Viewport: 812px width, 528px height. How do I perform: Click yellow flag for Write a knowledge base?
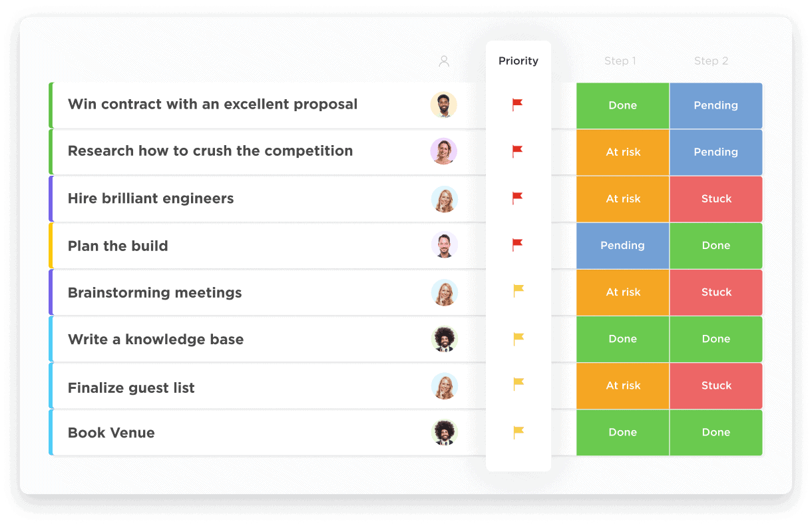tap(518, 339)
